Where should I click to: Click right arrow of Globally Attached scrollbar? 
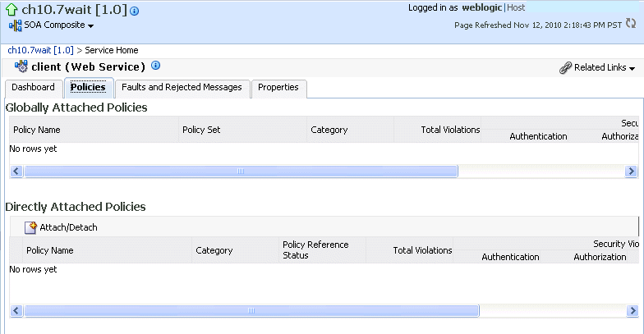tap(631, 171)
